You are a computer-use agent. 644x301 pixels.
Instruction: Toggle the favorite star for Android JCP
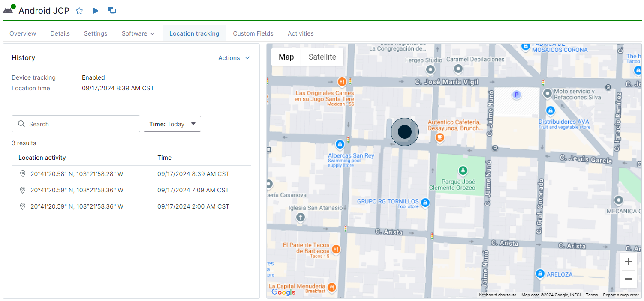79,11
